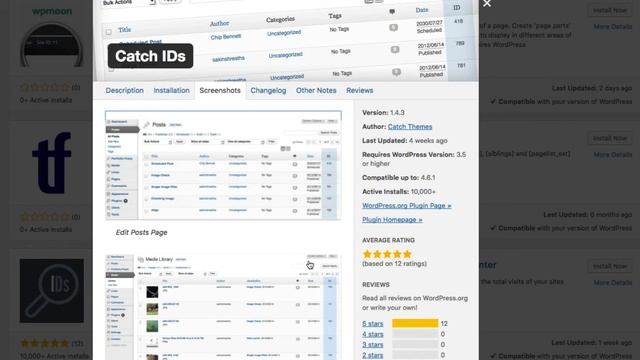Open the Catch Themes author link
The image size is (640, 360).
410,127
